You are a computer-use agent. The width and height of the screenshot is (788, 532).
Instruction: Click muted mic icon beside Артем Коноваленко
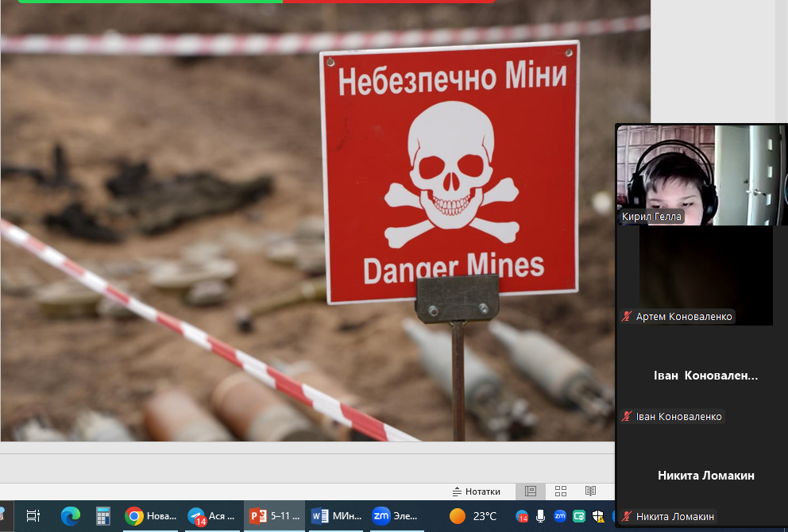(x=627, y=317)
